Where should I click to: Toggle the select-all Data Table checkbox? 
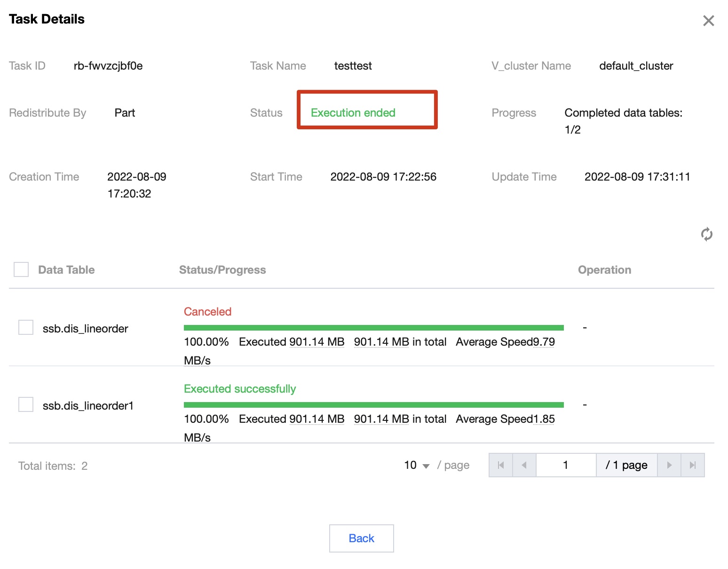pos(21,269)
